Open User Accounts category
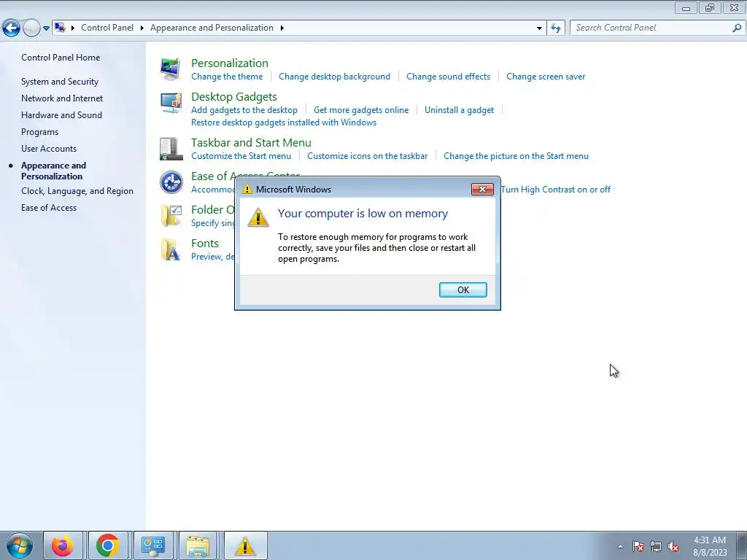The width and height of the screenshot is (747, 560). click(x=49, y=149)
